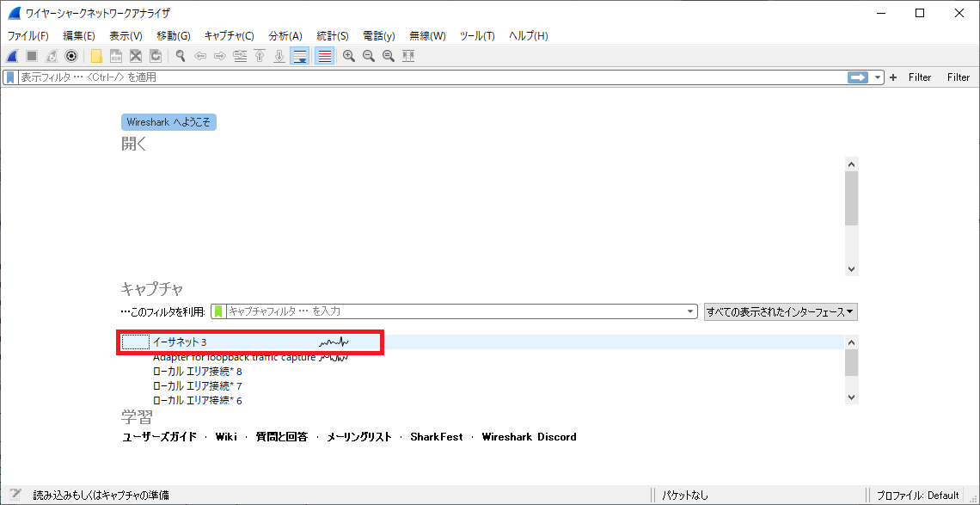Click the zoom in icon in toolbar
Image resolution: width=980 pixels, height=505 pixels.
349,56
